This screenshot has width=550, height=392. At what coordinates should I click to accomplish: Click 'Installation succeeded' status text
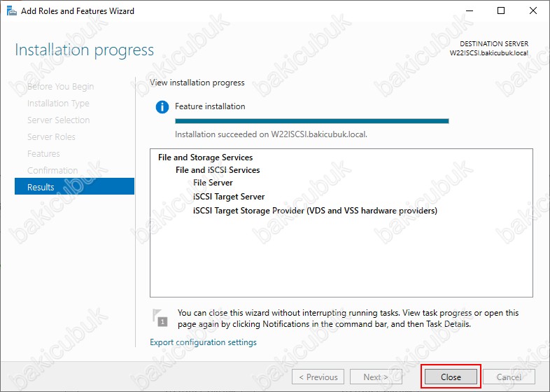tap(271, 134)
